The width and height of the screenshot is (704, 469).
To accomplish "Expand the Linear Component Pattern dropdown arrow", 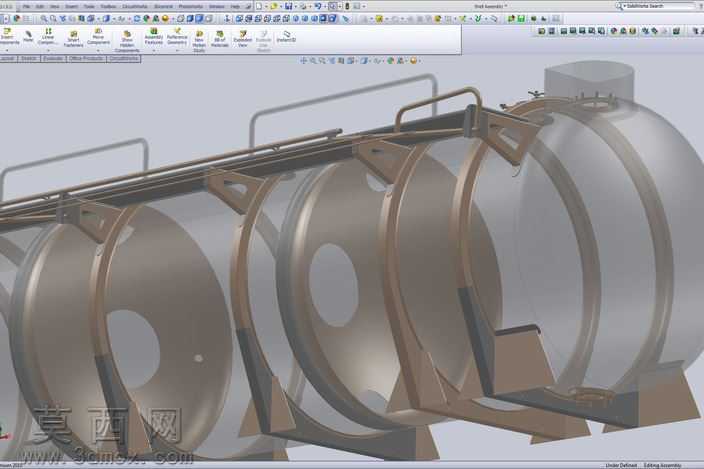I will (48, 50).
